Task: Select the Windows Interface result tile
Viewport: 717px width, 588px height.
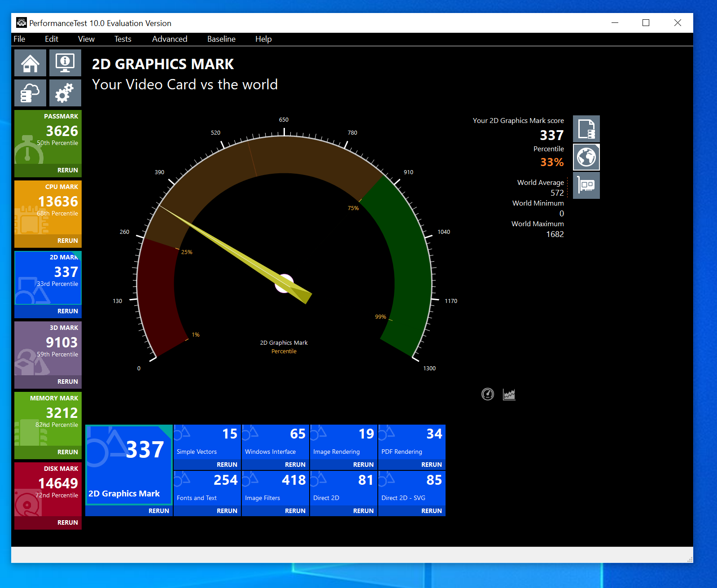Action: point(275,442)
